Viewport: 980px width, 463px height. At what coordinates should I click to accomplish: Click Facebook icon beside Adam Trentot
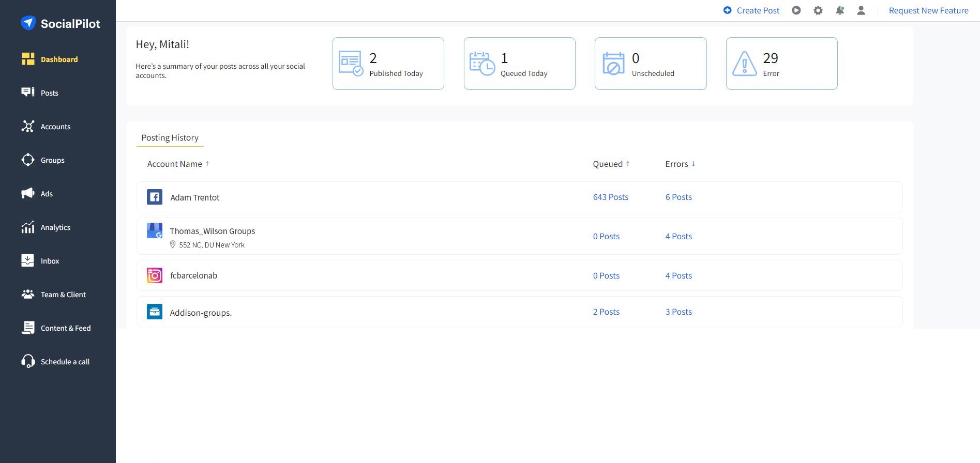[155, 197]
